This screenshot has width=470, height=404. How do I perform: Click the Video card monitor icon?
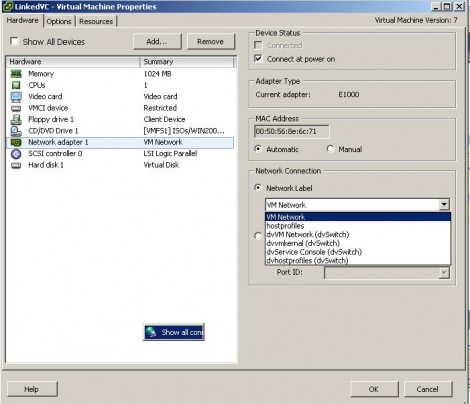[x=16, y=97]
